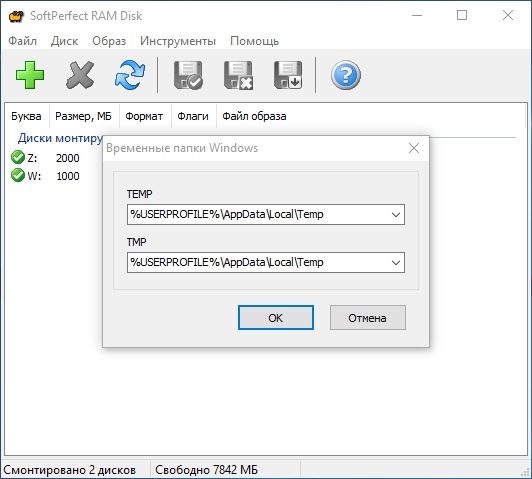Open the Файл menu
This screenshot has height=479, width=532.
pos(22,41)
